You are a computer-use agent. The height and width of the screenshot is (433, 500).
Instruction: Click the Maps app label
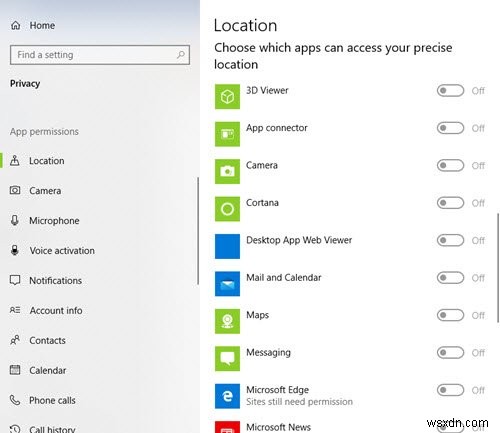[257, 315]
